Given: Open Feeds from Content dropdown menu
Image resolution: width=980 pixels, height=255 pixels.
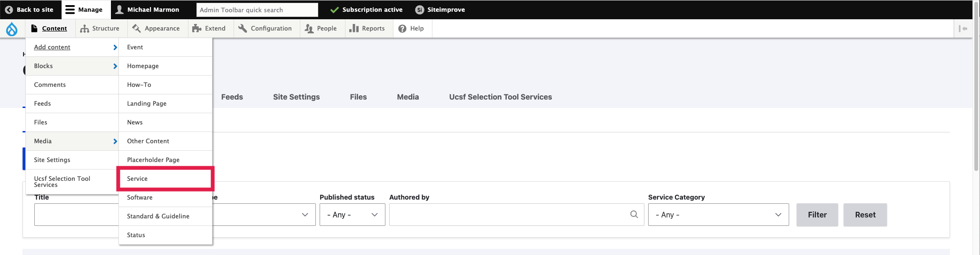Looking at the screenshot, I should (72, 103).
